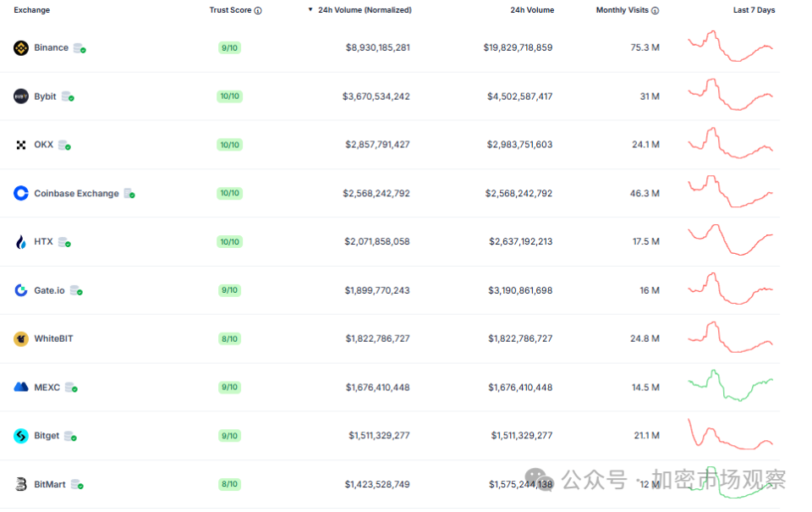Screen dimensions: 812x512
Task: Click the Trust Score info icon
Action: 258,11
